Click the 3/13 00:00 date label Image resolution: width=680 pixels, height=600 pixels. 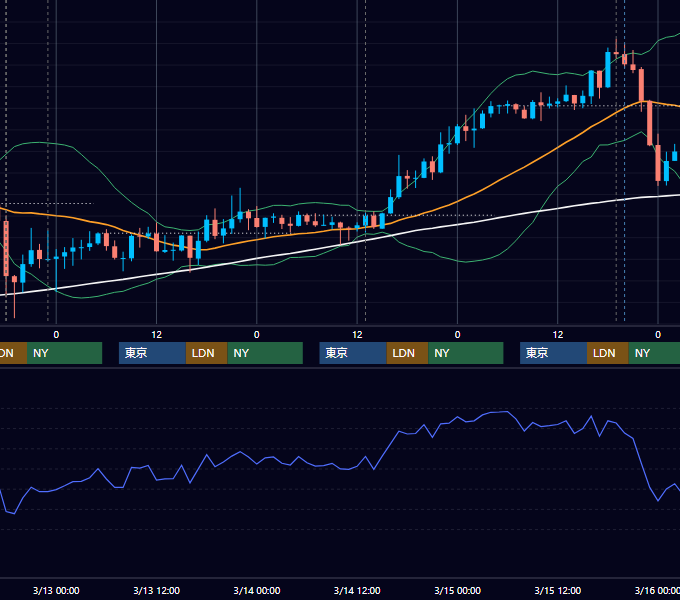(56, 590)
